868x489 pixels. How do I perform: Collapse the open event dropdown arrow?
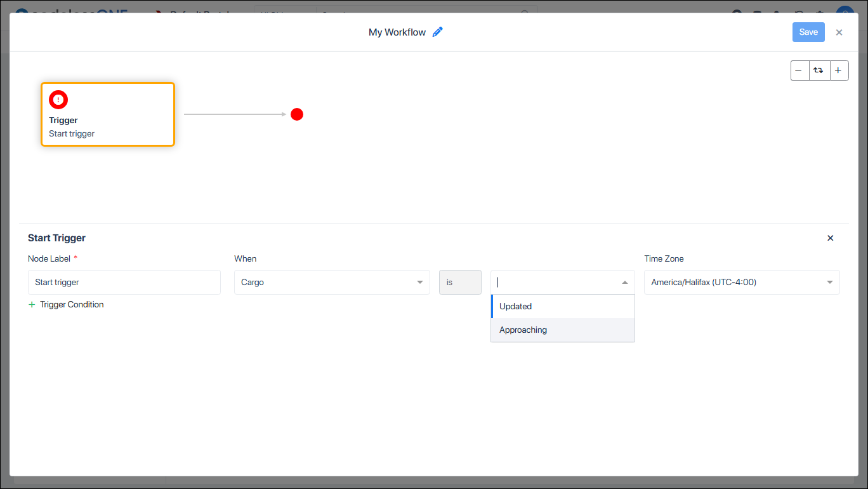(625, 283)
